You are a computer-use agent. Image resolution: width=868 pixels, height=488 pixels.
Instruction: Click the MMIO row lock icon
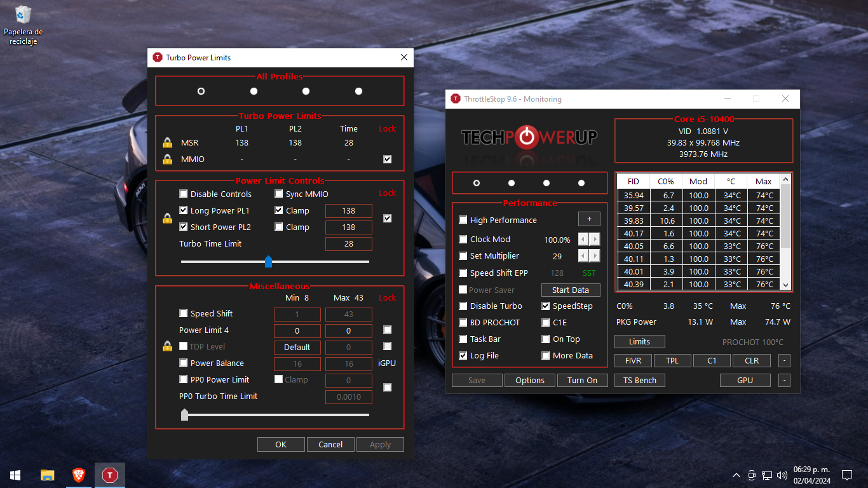[x=168, y=159]
